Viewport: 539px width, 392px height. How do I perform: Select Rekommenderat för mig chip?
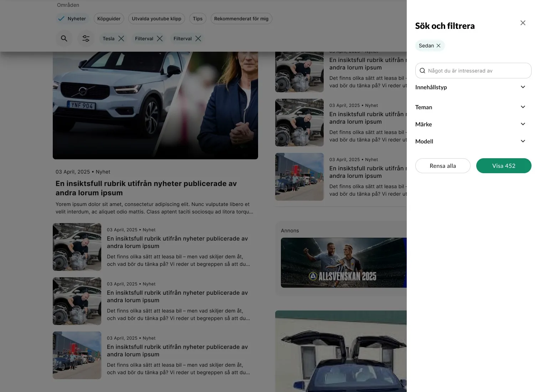(241, 19)
